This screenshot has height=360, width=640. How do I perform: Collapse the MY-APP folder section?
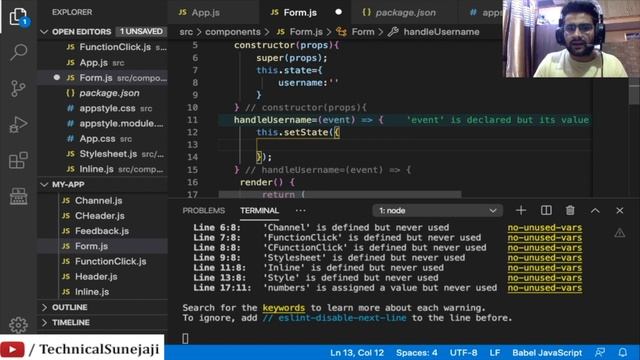pyautogui.click(x=102, y=184)
